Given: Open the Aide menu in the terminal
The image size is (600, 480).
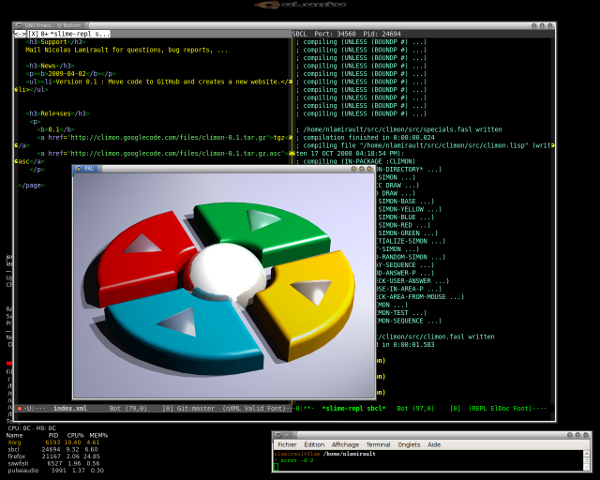Looking at the screenshot, I should (434, 444).
